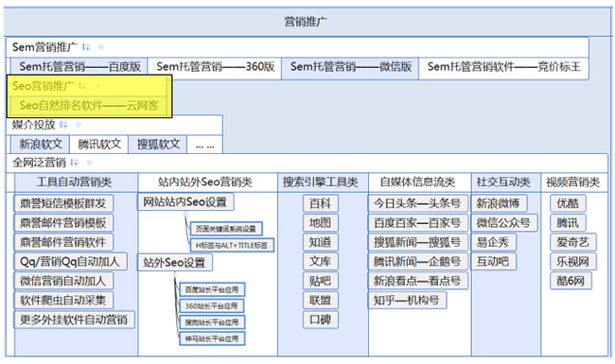Collapse 全网泛营销 using its circle toggle
Image resolution: width=615 pixels, height=364 pixels.
click(x=89, y=163)
